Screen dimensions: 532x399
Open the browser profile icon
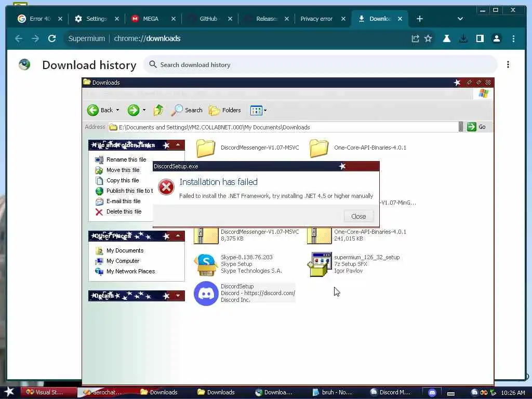pyautogui.click(x=496, y=38)
